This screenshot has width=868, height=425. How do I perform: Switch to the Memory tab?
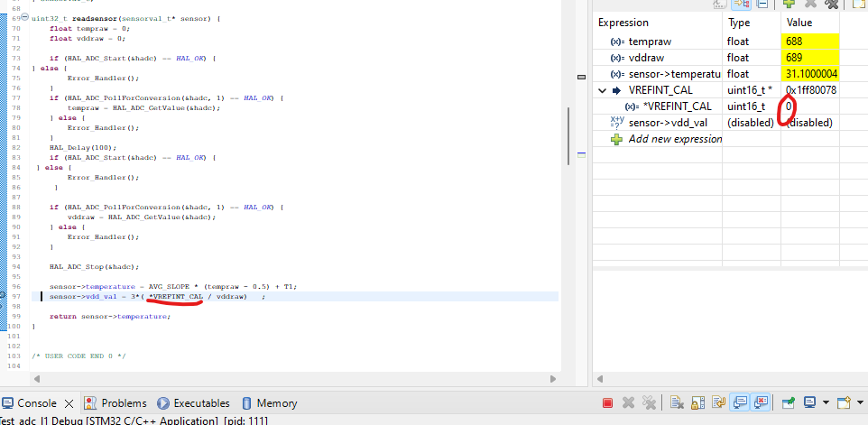(270, 402)
